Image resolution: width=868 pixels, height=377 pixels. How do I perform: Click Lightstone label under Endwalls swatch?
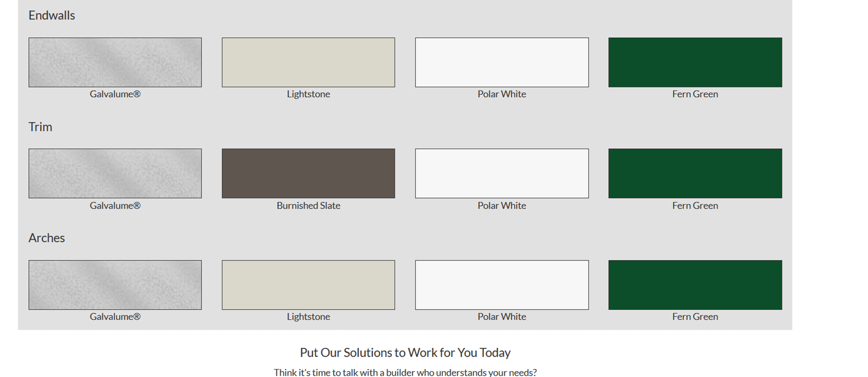pyautogui.click(x=308, y=94)
